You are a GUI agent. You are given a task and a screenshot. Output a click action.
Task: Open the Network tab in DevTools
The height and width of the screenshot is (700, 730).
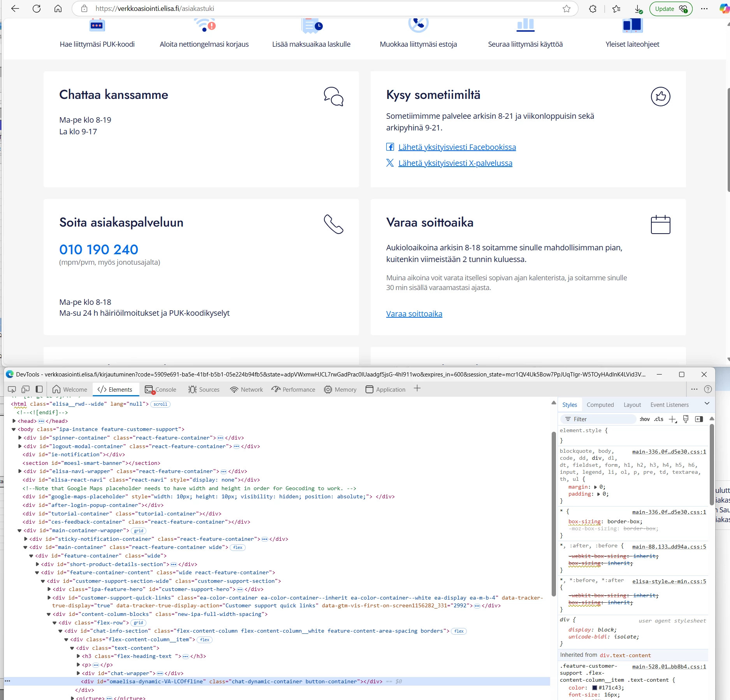tap(246, 389)
